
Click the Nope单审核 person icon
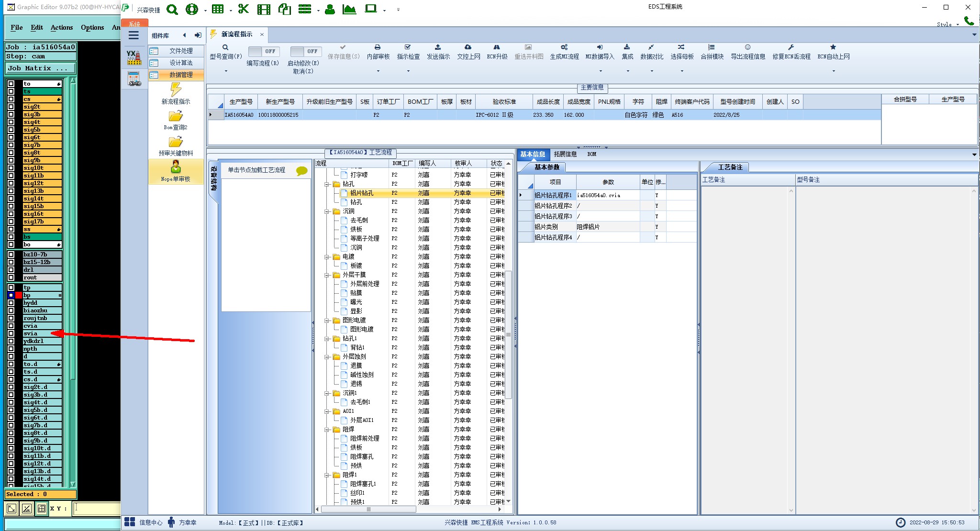point(176,167)
